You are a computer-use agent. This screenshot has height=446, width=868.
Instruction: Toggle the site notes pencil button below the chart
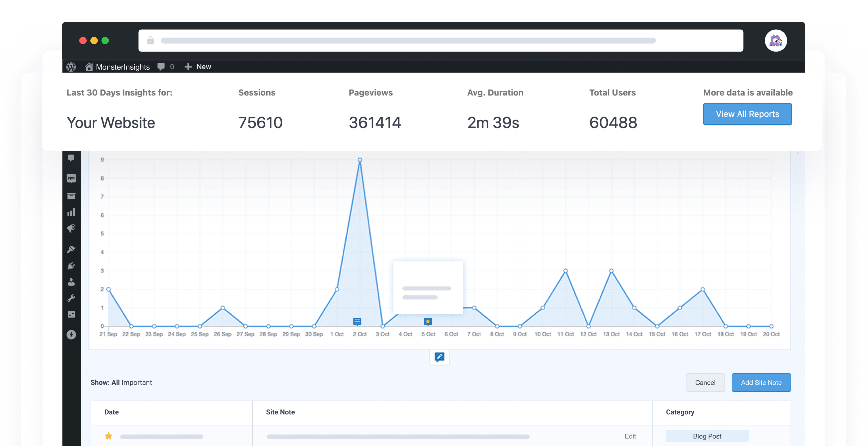click(x=439, y=357)
